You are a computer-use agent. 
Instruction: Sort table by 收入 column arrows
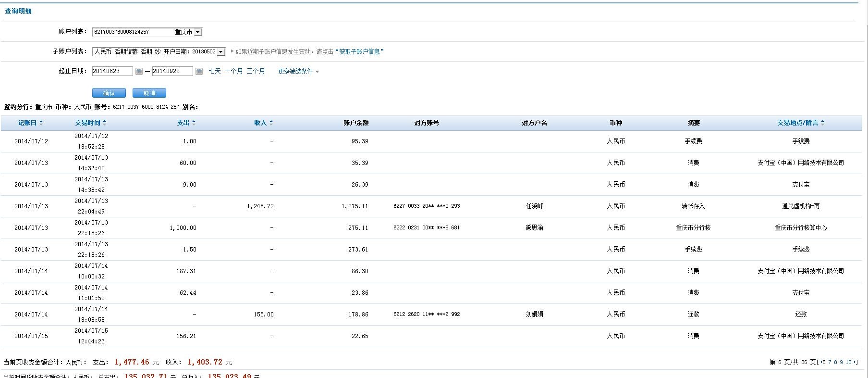point(271,123)
